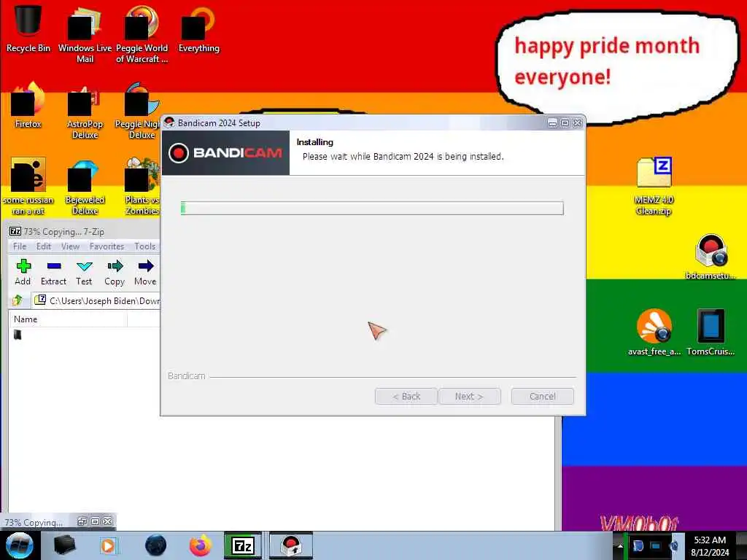Open Windows Live Mail desktop shortcut
Image resolution: width=747 pixels, height=560 pixels.
tap(85, 34)
